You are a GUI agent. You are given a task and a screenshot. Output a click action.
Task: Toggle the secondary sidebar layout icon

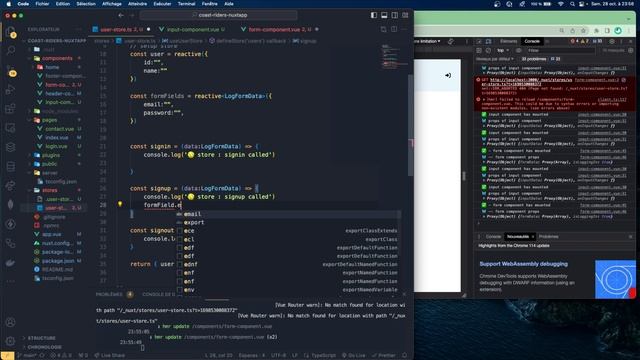395,16
